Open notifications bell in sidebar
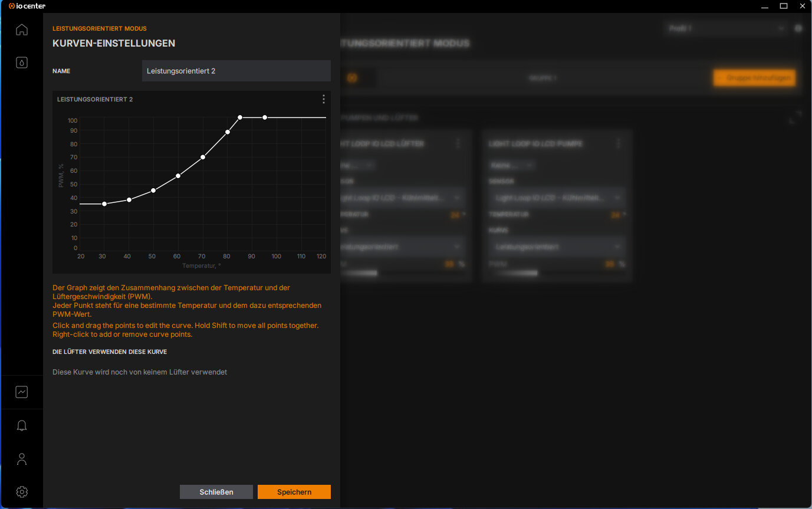This screenshot has height=509, width=812. click(22, 425)
